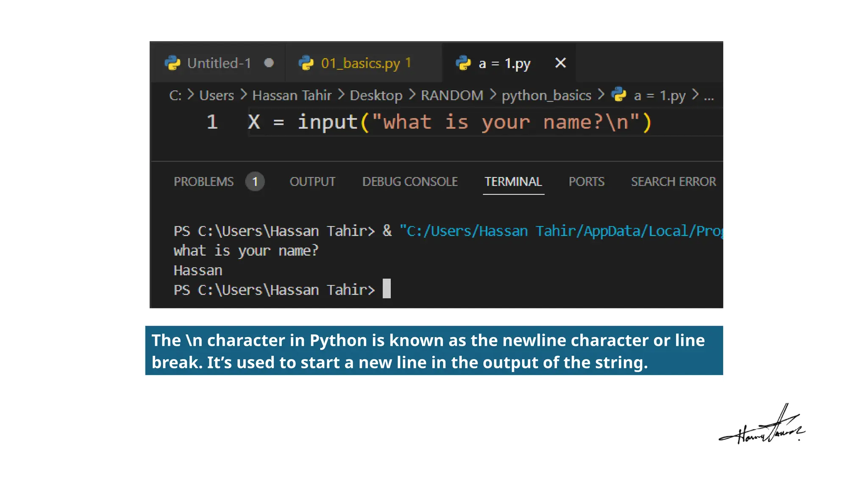Image resolution: width=868 pixels, height=488 pixels.
Task: Click Python icon on a = 1.py tab
Action: [x=463, y=63]
